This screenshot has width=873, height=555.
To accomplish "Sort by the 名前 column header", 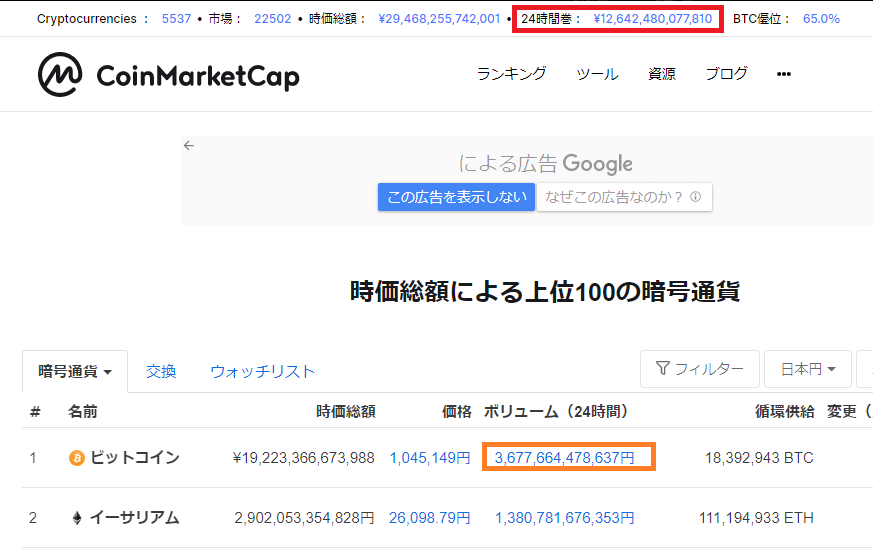I will pyautogui.click(x=82, y=411).
